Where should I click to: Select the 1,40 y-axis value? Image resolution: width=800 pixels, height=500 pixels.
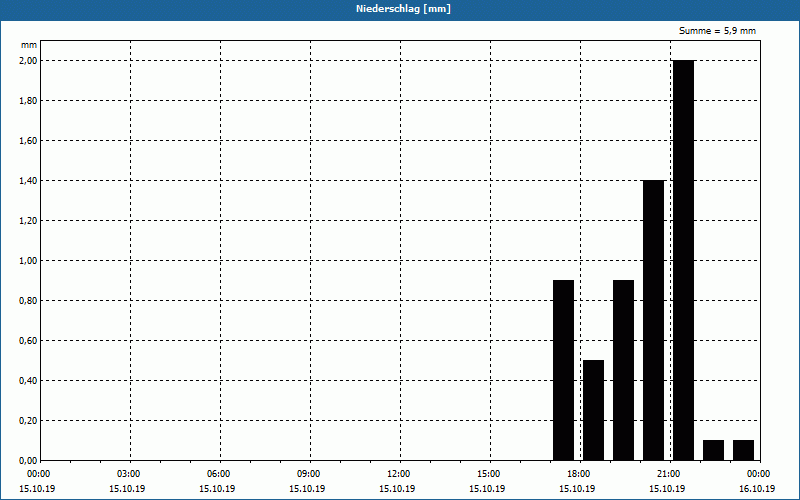coord(28,181)
